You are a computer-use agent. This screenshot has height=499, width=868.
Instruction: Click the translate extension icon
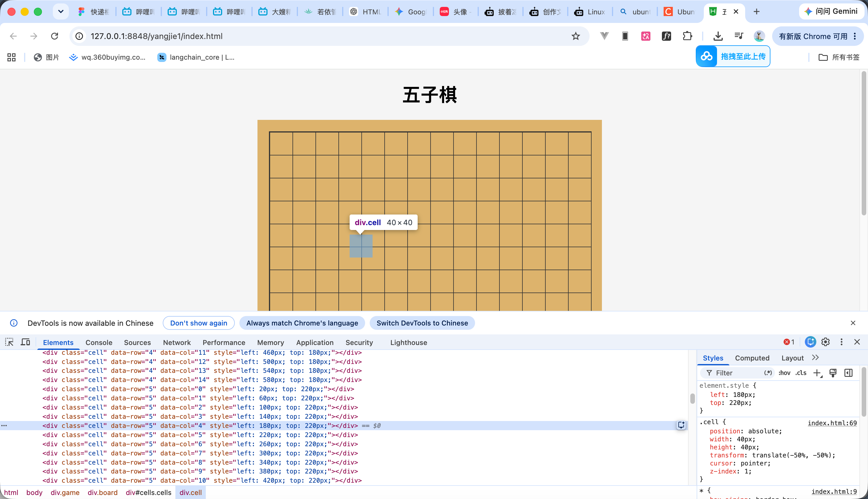646,36
